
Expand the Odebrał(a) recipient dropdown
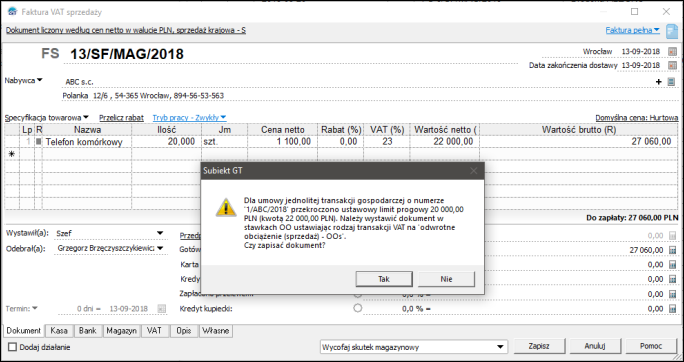pos(160,248)
